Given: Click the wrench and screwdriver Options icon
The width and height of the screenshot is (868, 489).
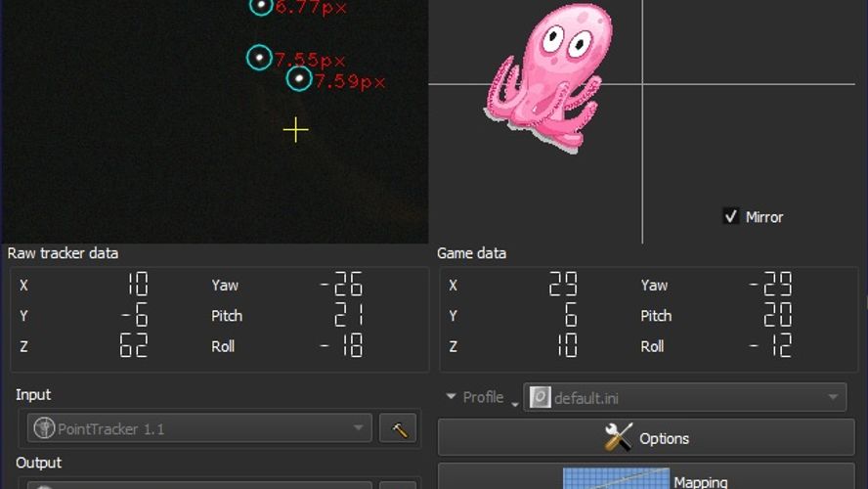Looking at the screenshot, I should tap(618, 437).
